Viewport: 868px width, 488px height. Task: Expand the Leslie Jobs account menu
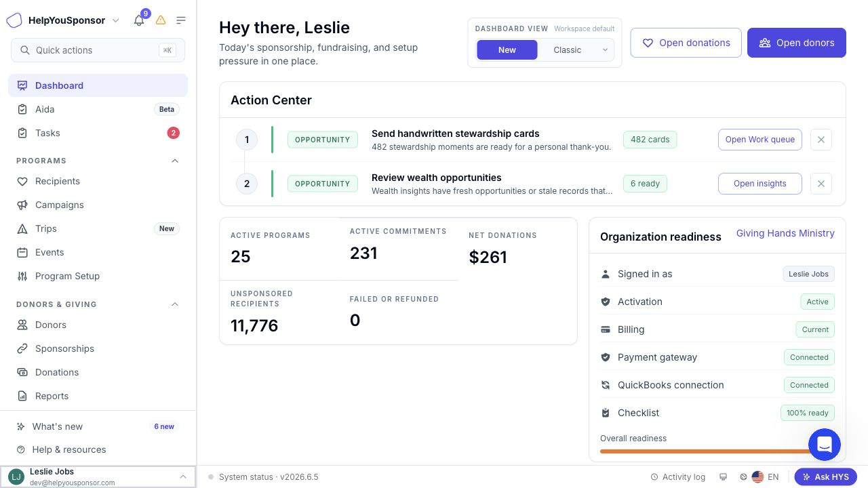98,477
